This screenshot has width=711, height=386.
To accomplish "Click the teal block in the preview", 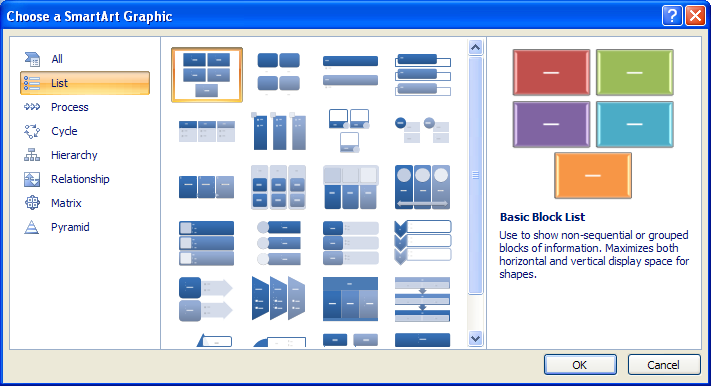I will click(x=634, y=124).
